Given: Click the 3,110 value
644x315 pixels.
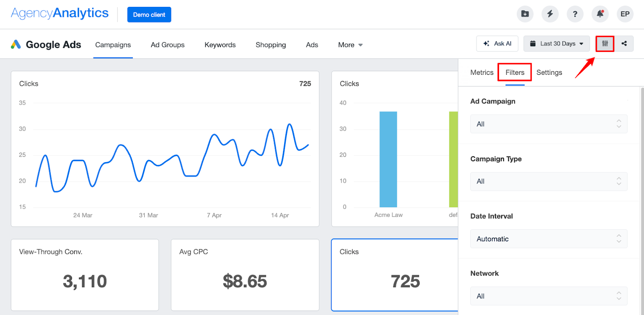Looking at the screenshot, I should point(85,281).
